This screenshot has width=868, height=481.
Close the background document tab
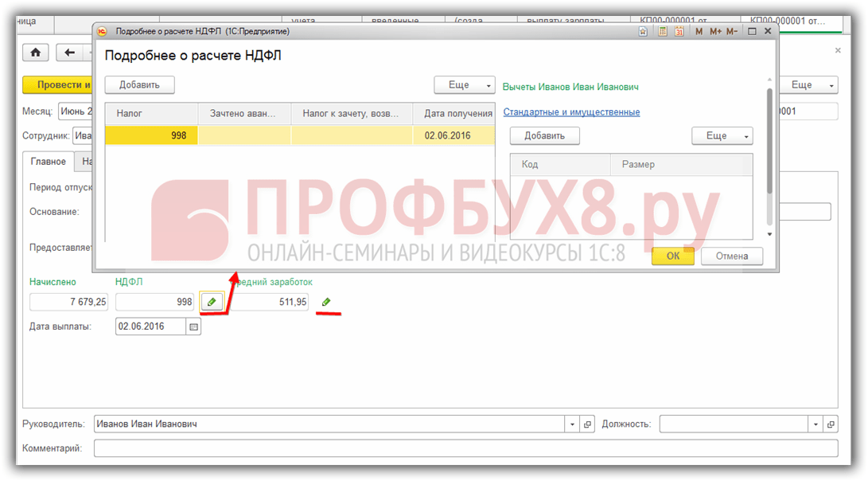pos(838,50)
